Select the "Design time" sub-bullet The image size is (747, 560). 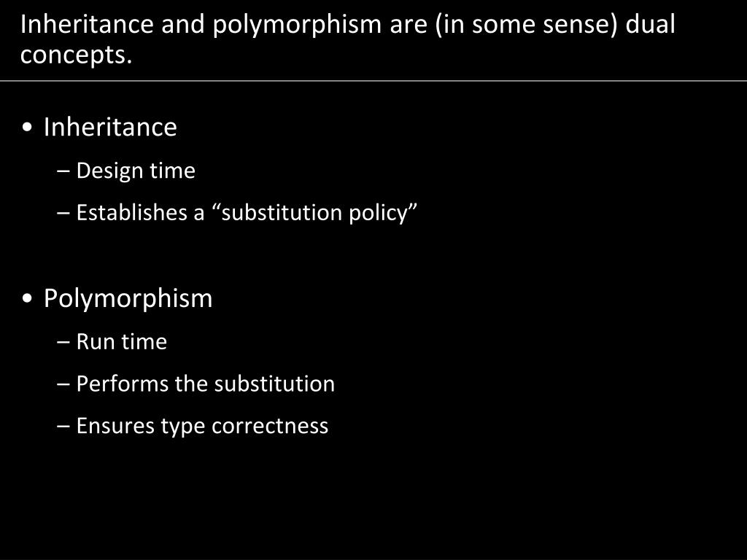click(136, 171)
